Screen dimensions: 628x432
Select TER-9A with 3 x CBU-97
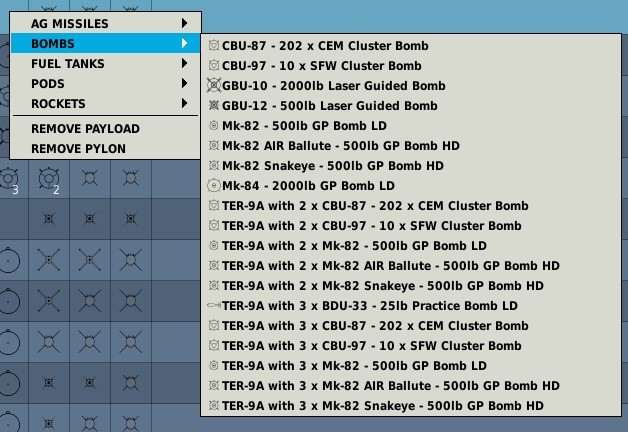click(411, 346)
